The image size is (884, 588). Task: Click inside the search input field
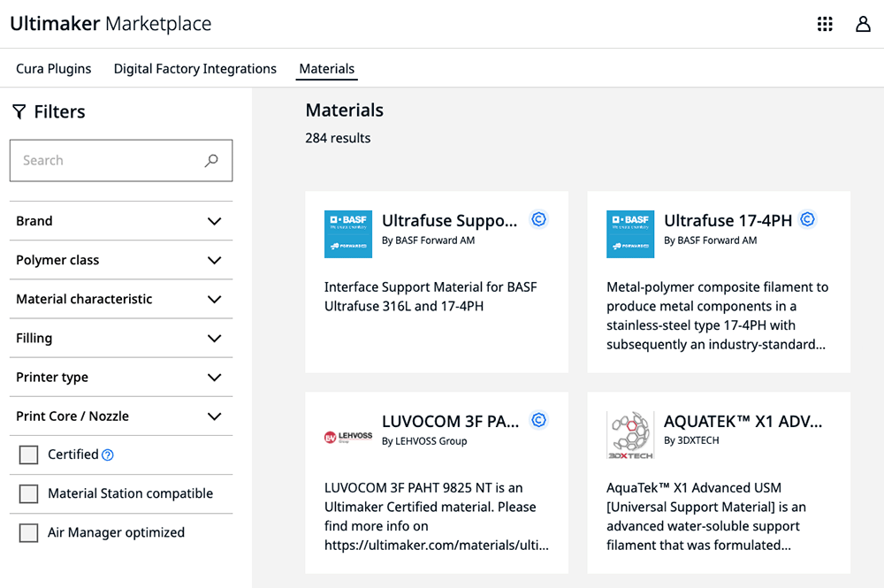click(106, 160)
